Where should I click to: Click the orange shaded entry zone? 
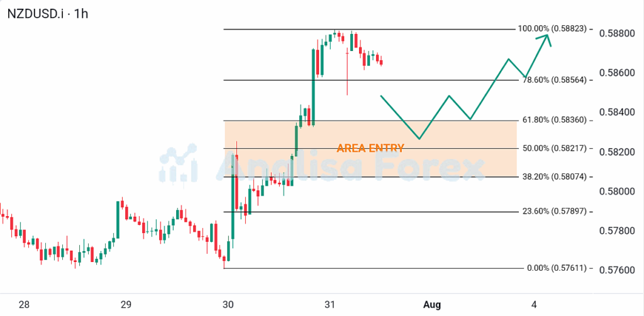370,148
